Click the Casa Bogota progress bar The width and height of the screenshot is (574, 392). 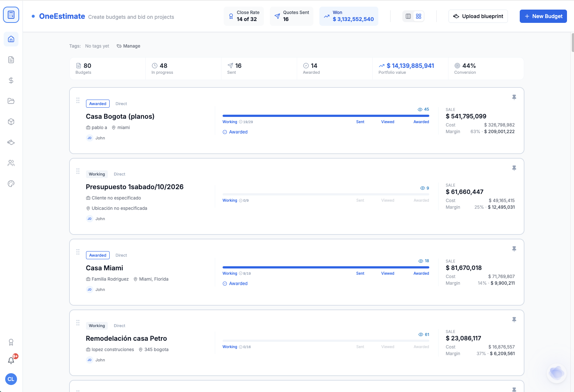tap(326, 116)
